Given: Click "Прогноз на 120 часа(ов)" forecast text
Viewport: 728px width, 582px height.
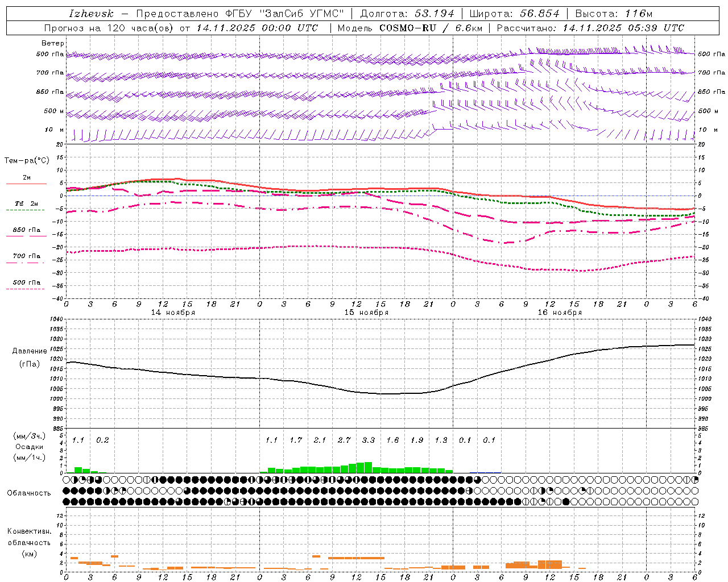Looking at the screenshot, I should tap(109, 28).
